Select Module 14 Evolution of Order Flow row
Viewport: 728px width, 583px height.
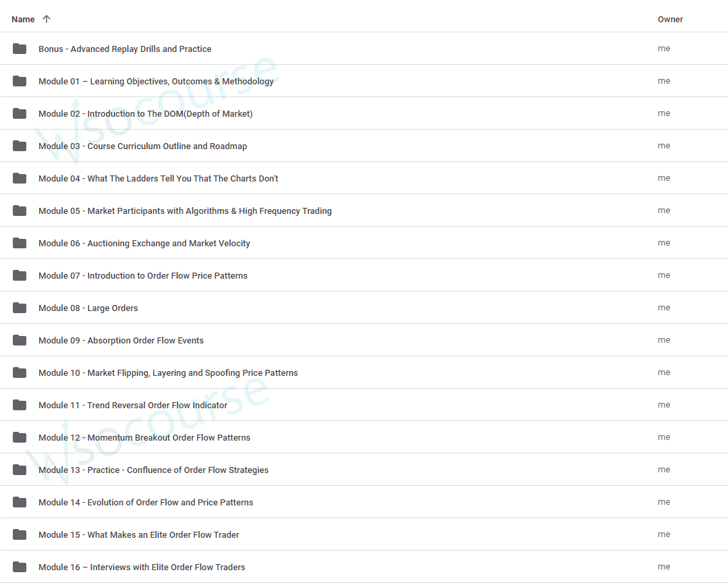tap(146, 503)
